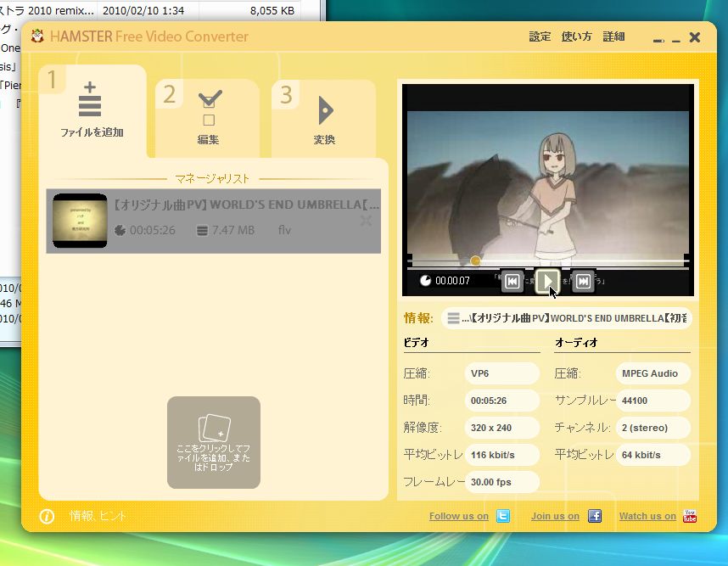Click the Follow us on link

point(459,516)
